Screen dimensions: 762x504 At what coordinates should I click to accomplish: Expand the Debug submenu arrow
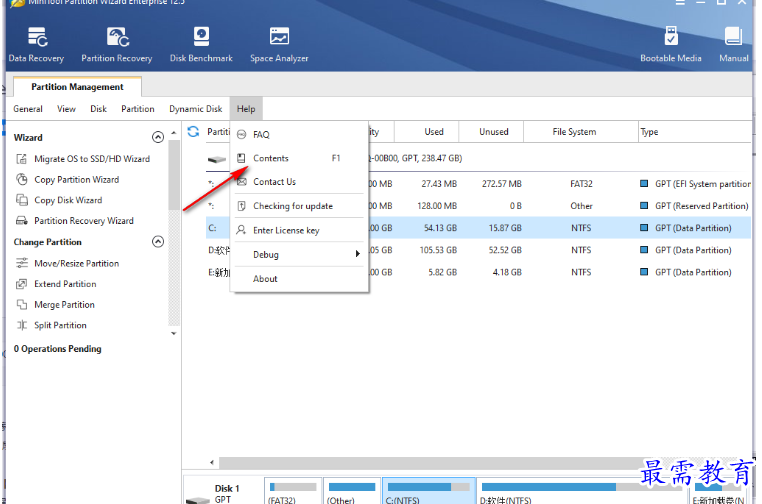[358, 254]
